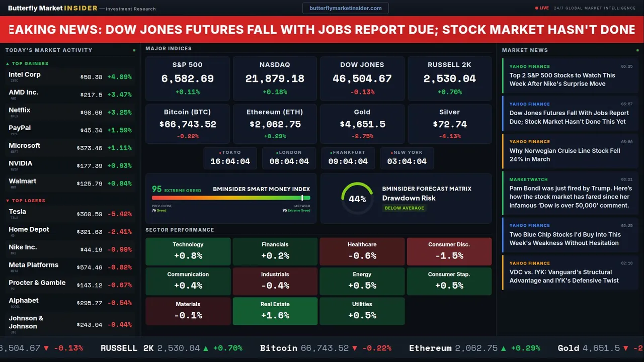Collapse the Top Gainers section header
This screenshot has height=362, width=644.
[x=30, y=64]
